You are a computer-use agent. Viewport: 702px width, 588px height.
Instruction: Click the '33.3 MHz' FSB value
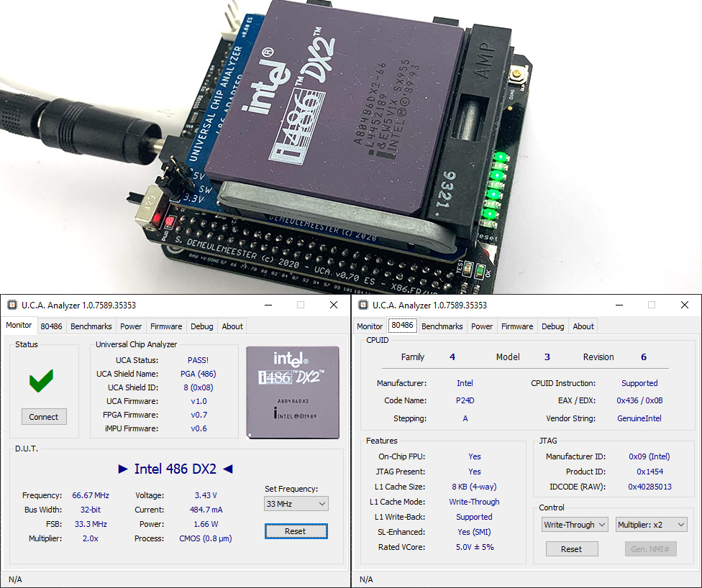[91, 524]
